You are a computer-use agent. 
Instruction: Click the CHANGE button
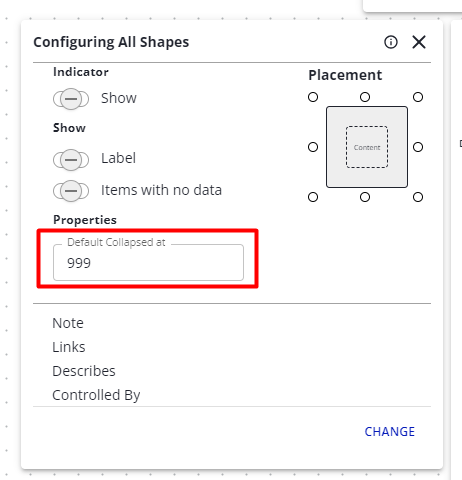pyautogui.click(x=390, y=432)
